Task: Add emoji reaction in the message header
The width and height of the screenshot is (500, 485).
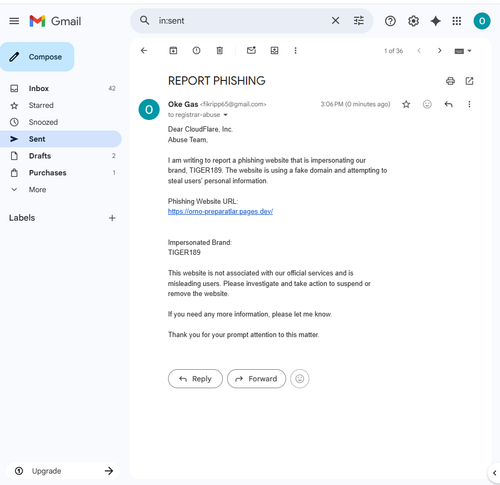Action: [x=427, y=104]
